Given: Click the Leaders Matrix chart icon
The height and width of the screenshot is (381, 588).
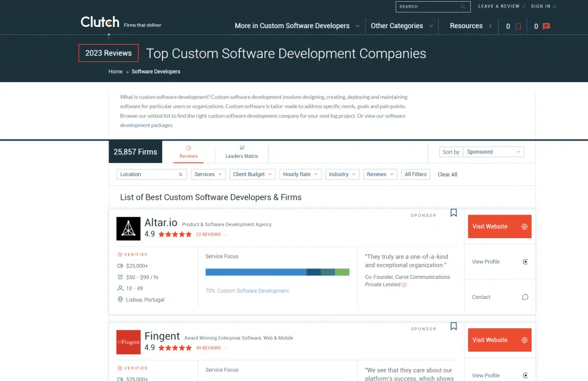Looking at the screenshot, I should pos(242,147).
